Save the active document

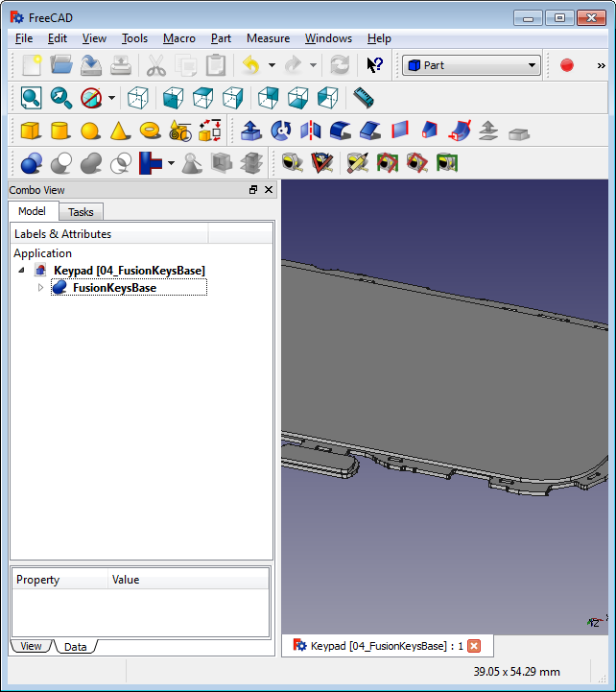click(91, 65)
